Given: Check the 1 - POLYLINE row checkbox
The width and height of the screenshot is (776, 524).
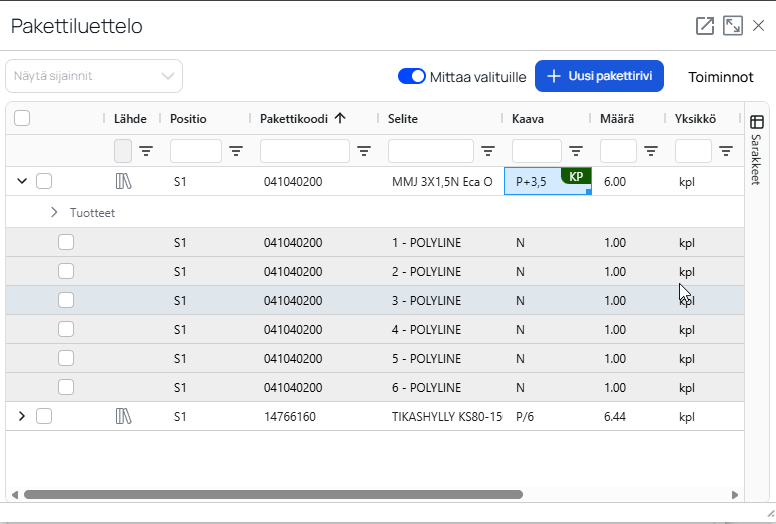Looking at the screenshot, I should [x=66, y=242].
